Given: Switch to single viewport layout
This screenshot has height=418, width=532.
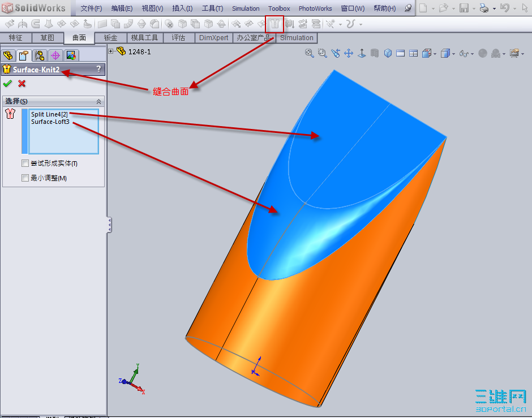Looking at the screenshot, I should [x=400, y=53].
